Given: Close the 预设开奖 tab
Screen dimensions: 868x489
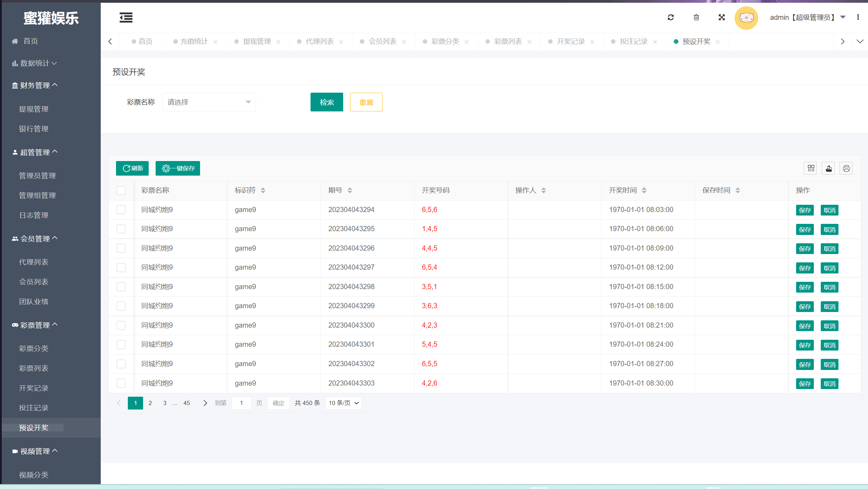Looking at the screenshot, I should pyautogui.click(x=718, y=42).
